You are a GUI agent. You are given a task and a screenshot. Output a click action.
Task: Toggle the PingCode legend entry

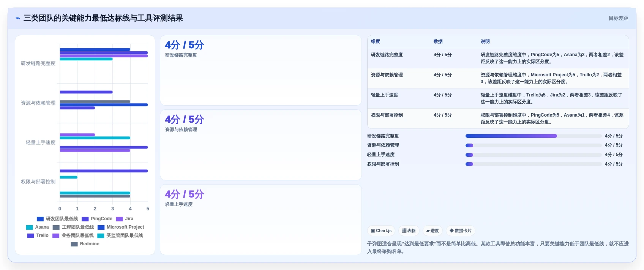click(x=97, y=219)
